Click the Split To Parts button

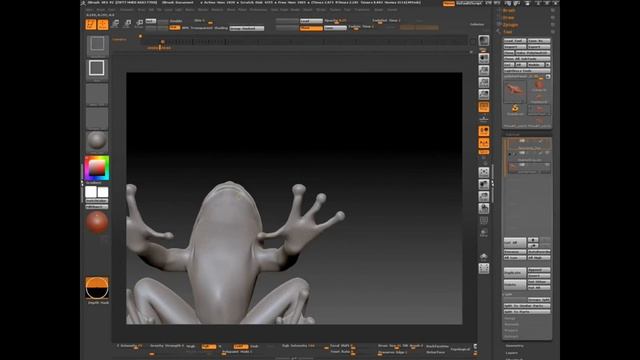click(x=527, y=311)
